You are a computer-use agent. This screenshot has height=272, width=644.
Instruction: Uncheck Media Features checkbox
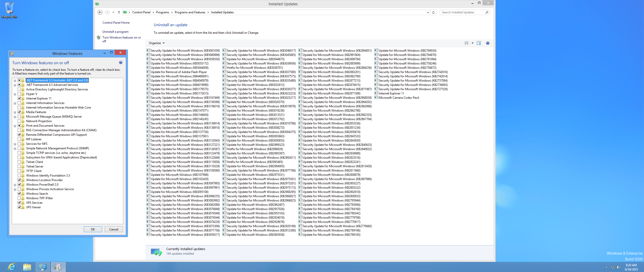19,112
